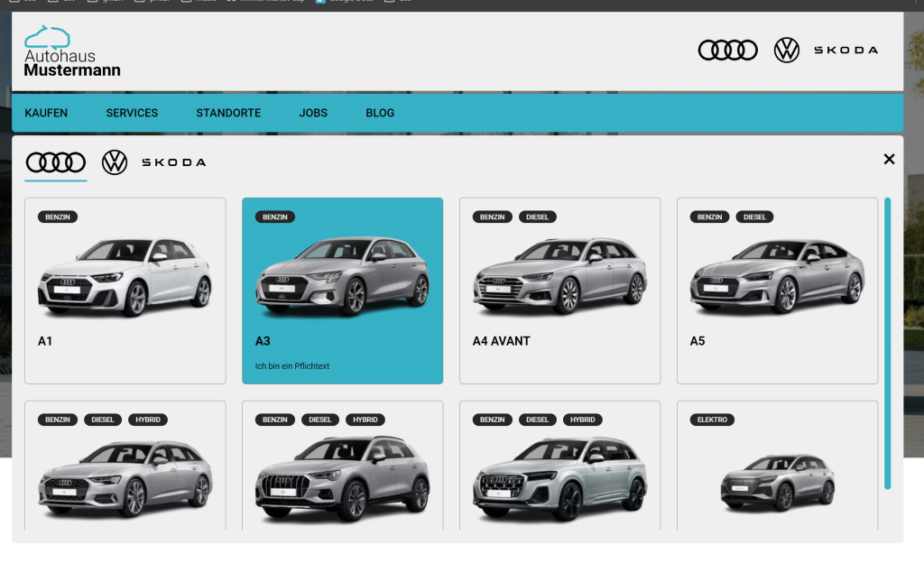Click the Skoda logo in header
Screen dimensions: 924x572
(845, 51)
